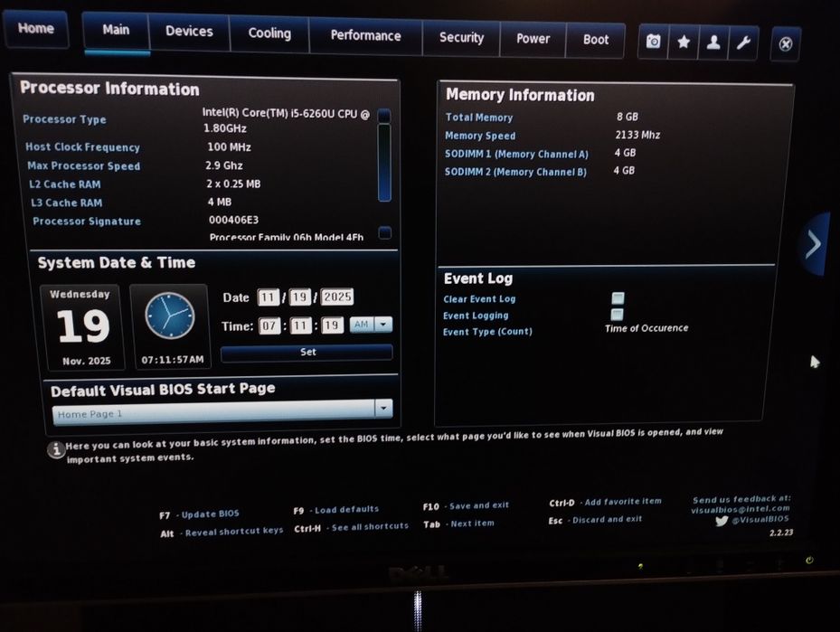Click the Total Memory label
Screen dimensions: 840x632
point(479,118)
